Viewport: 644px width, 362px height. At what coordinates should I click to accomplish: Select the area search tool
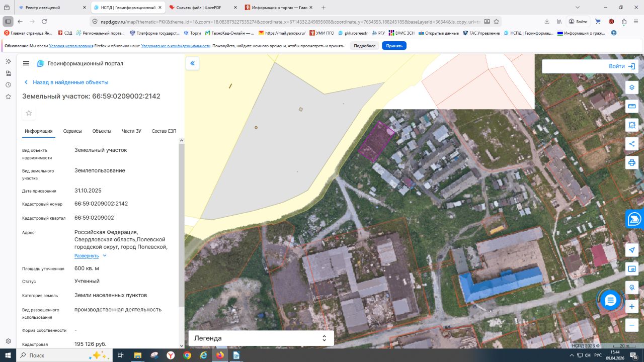point(632,125)
